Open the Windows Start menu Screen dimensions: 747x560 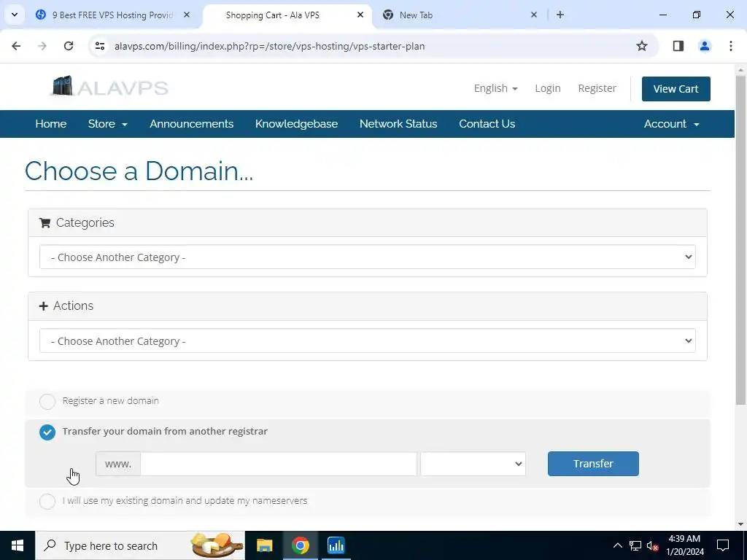pos(18,545)
